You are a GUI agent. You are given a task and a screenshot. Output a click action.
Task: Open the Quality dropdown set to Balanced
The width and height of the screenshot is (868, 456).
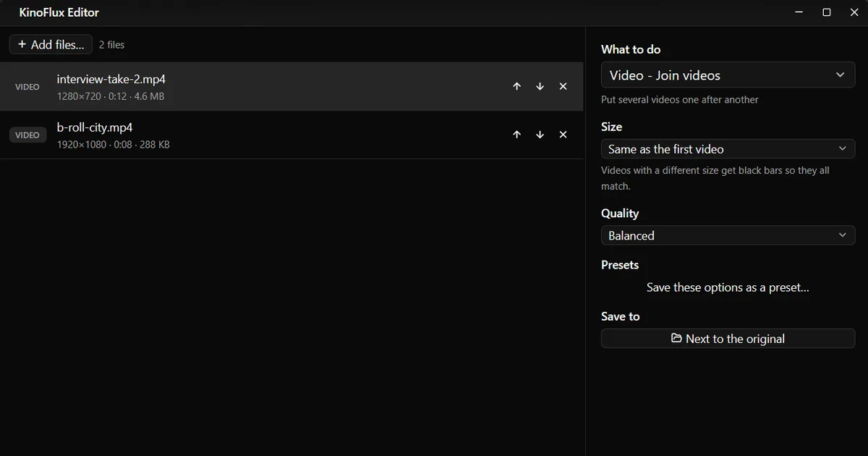[x=728, y=235]
